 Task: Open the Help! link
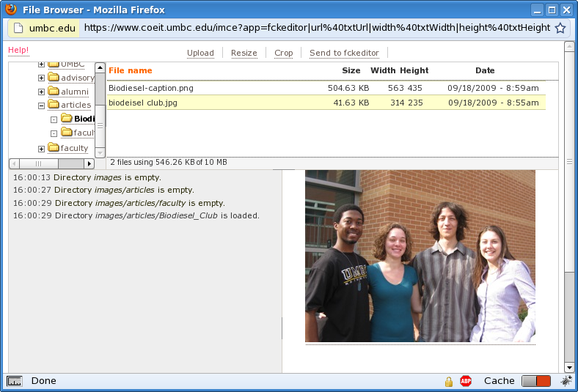point(18,50)
